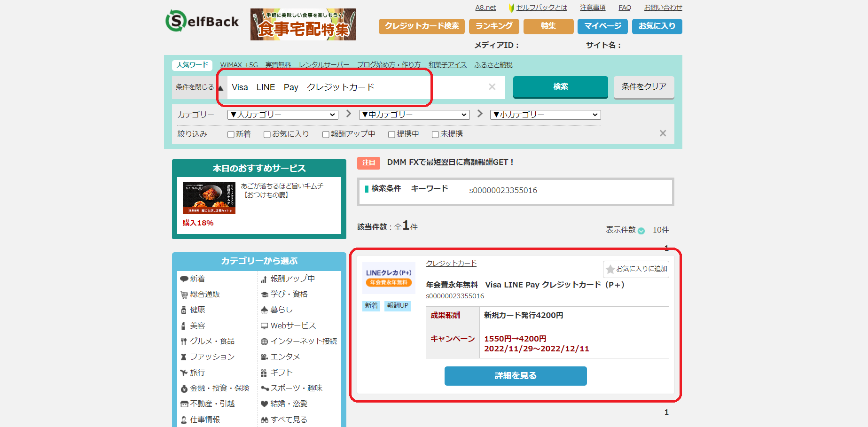Open the 注意事項 link
Image resolution: width=868 pixels, height=427 pixels.
(593, 8)
